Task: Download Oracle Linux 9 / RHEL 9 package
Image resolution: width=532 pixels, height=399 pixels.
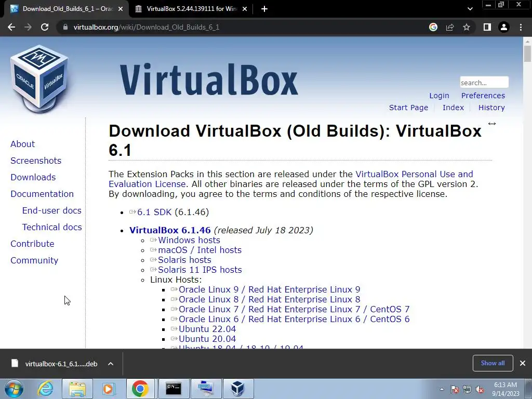Action: (269, 289)
